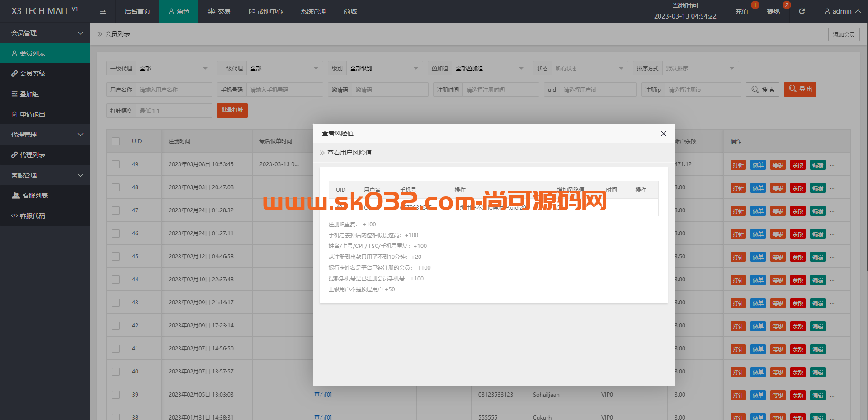Collapse the 会员管理 sidebar group
This screenshot has height=420, width=868.
(x=45, y=33)
